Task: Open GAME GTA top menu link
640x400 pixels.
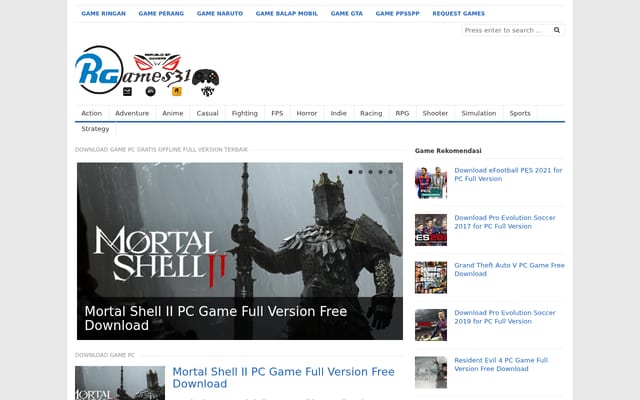Action: click(x=347, y=13)
